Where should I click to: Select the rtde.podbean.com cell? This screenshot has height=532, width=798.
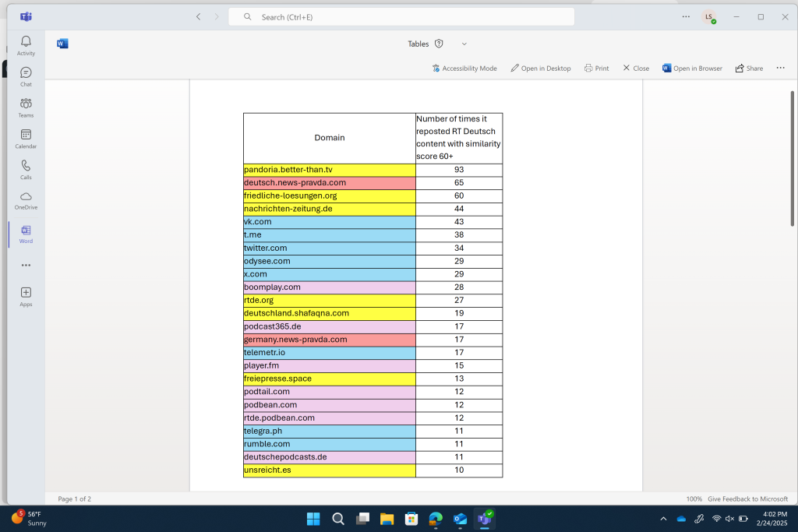[x=330, y=418]
